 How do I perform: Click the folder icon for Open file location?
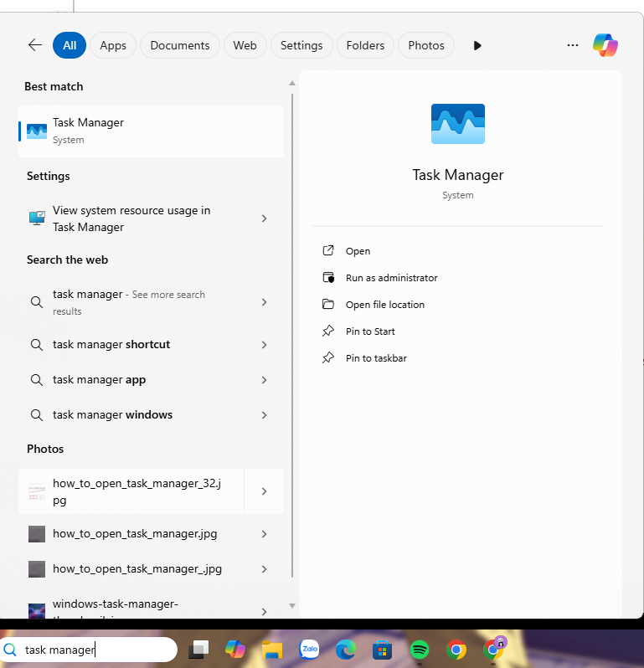point(327,304)
